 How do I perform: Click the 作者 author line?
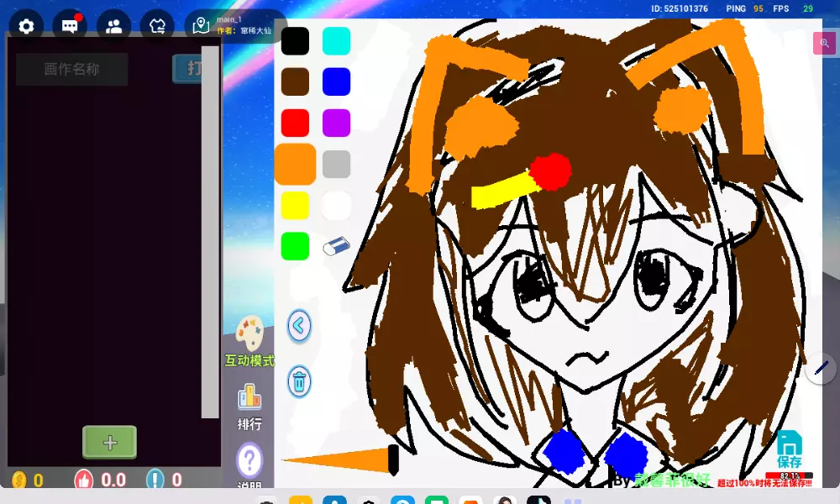tap(244, 30)
